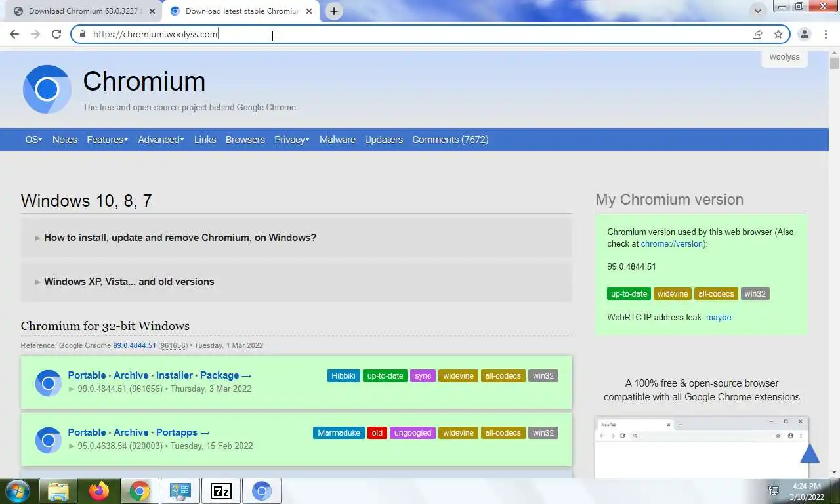Click the padlock site info icon
Viewport: 840px width, 504px height.
click(x=82, y=34)
